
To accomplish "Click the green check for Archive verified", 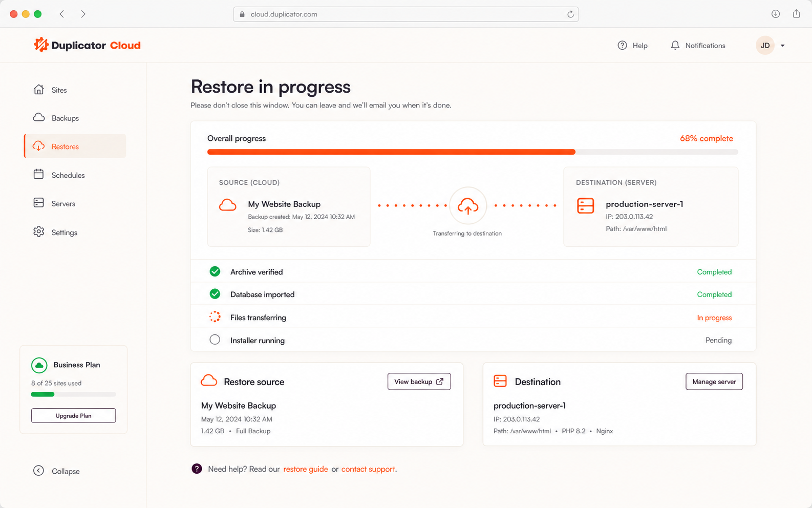I will coord(215,271).
